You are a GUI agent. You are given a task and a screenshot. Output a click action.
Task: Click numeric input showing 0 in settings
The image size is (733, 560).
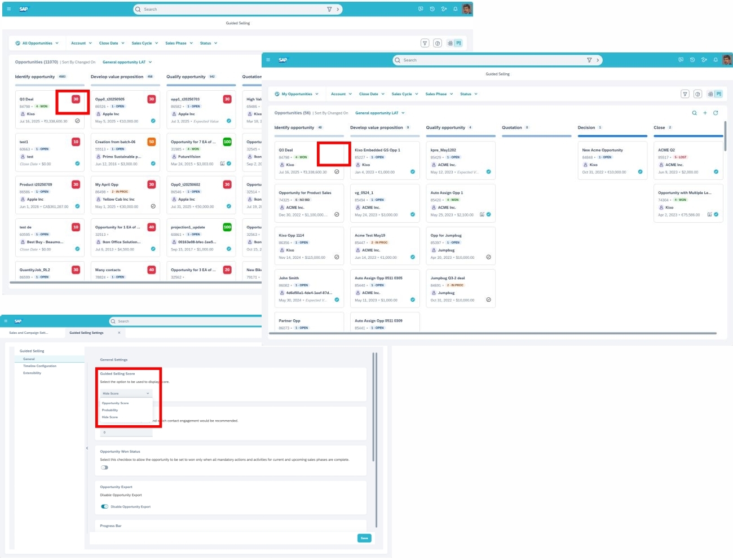point(126,432)
